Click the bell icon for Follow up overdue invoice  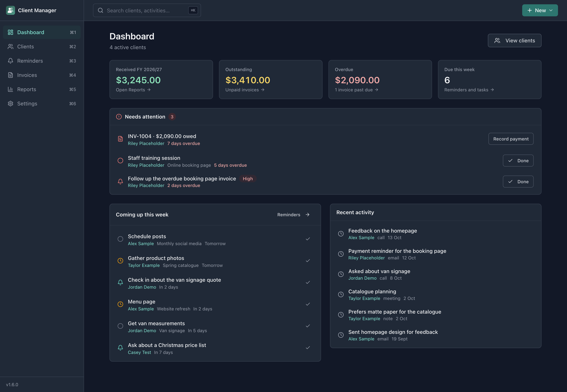[120, 182]
